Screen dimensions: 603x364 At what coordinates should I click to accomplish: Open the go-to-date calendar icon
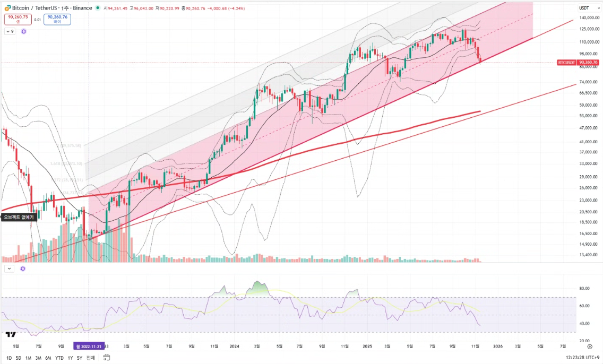107,358
